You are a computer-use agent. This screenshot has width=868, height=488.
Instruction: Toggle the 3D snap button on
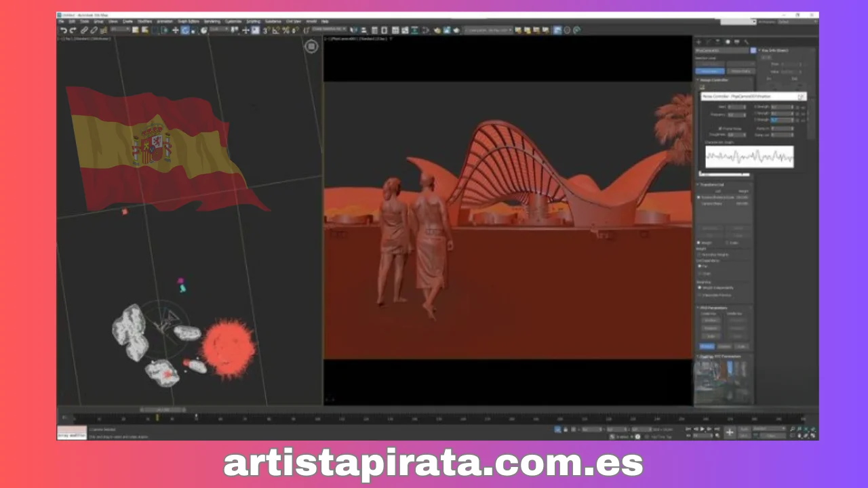(265, 30)
